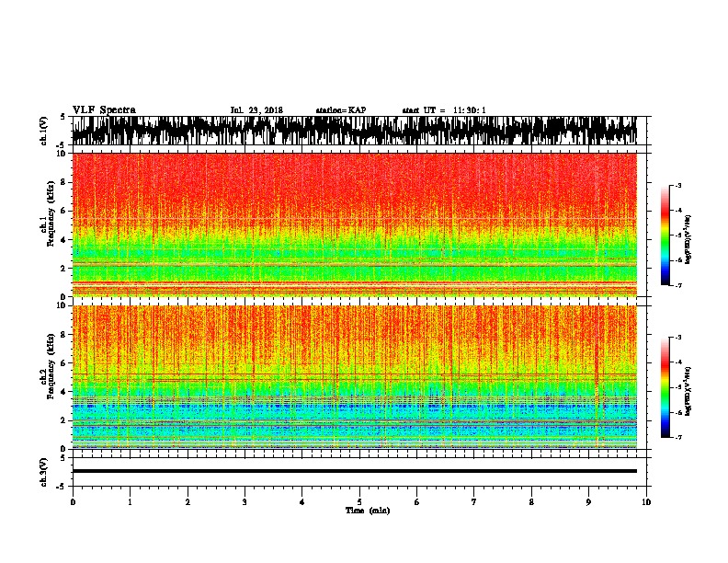Click the "Time (min)" axis label
Viewport: 728px width, 563px height.
pyautogui.click(x=368, y=511)
